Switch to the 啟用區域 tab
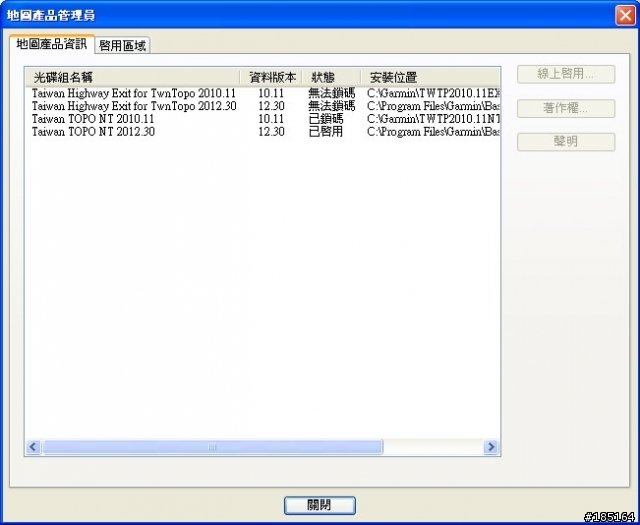 tap(122, 45)
